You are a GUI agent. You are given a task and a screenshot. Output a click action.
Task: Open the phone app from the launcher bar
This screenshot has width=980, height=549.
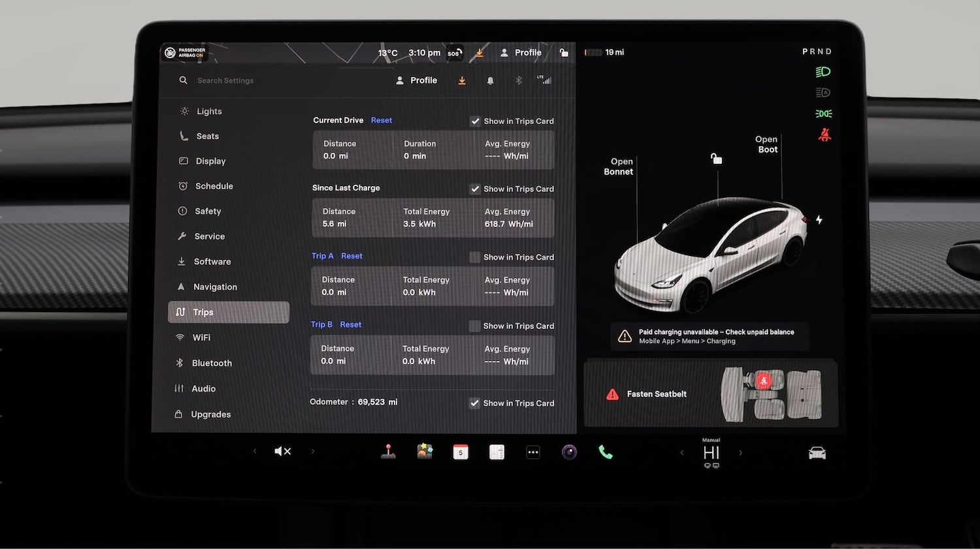click(x=605, y=451)
